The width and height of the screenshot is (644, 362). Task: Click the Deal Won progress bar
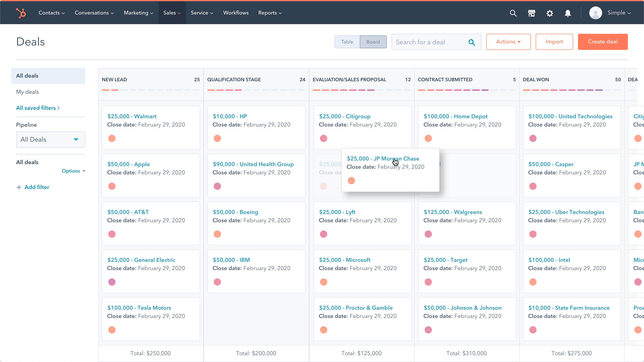[572, 90]
